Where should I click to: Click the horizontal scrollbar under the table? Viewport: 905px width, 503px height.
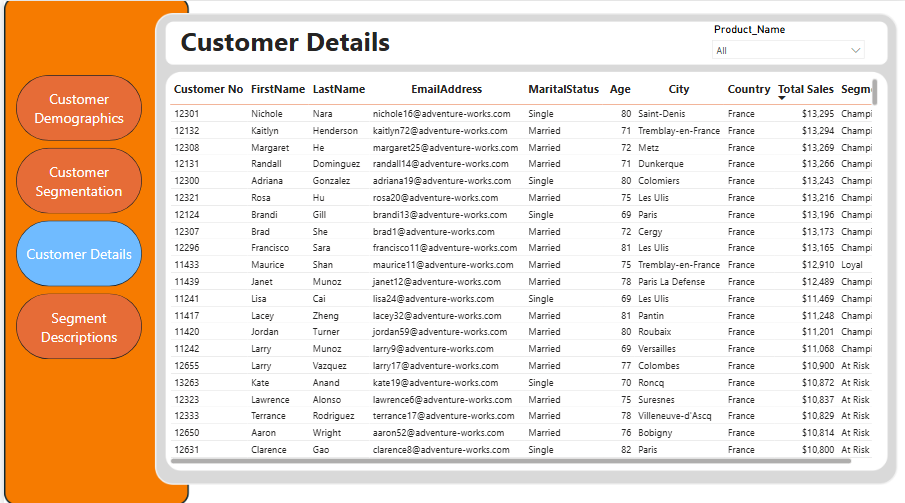click(x=511, y=461)
